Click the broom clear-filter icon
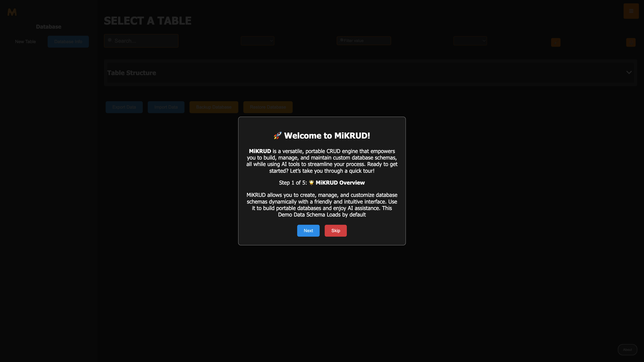This screenshot has width=644, height=362. point(555,42)
